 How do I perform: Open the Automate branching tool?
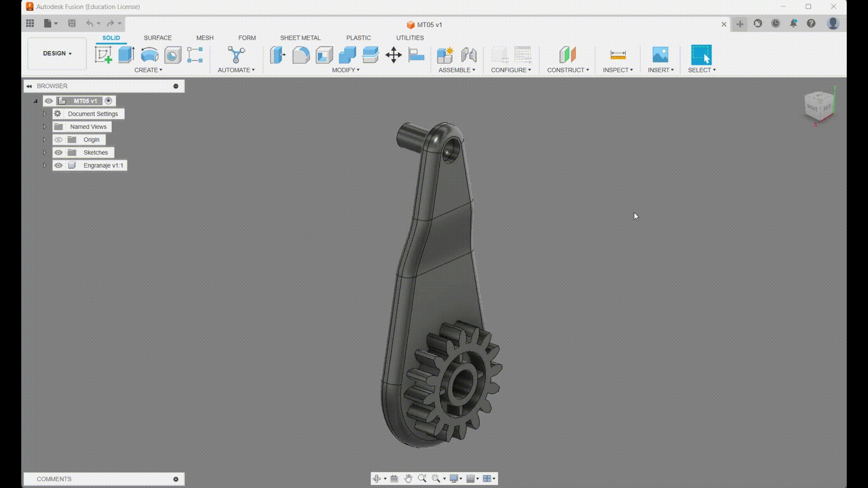pos(236,55)
